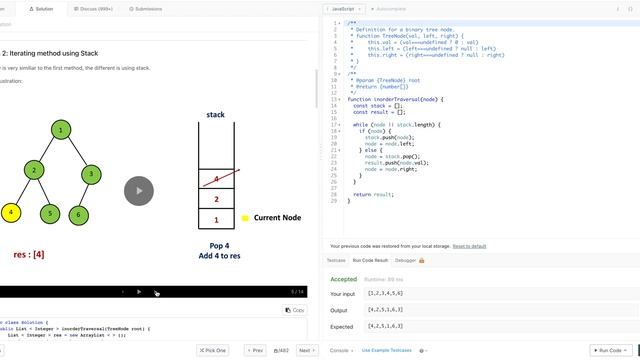The width and height of the screenshot is (640, 360).
Task: Switch to the Run Code Result tab
Action: point(370,260)
